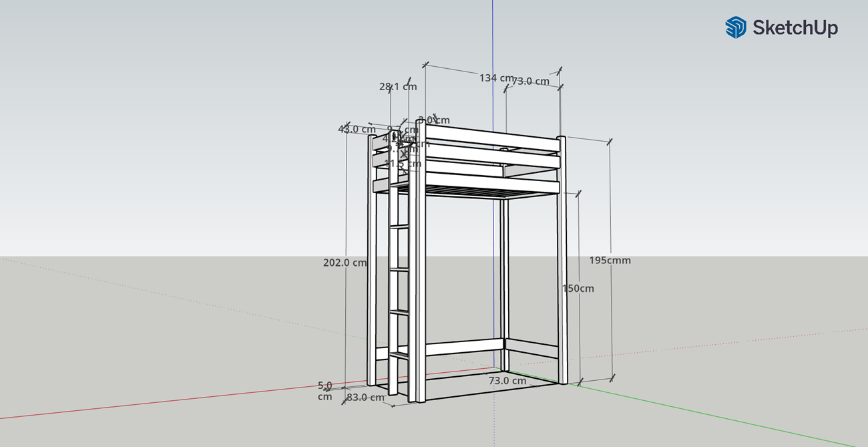868x447 pixels.
Task: Pick the 43.0 cm dimension label
Action: [357, 129]
